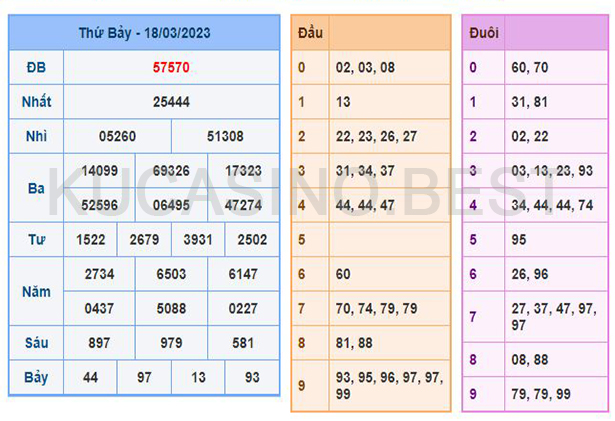Select seventh prize number 97
The width and height of the screenshot is (615, 421).
tap(144, 377)
